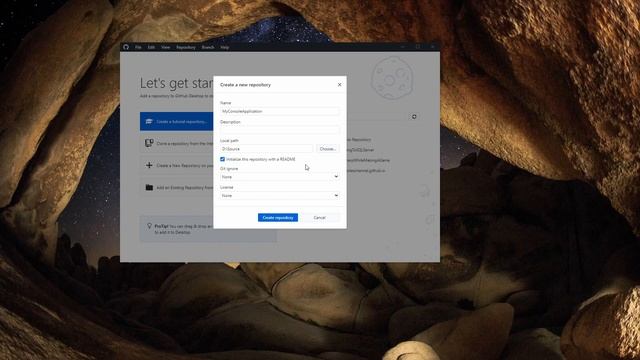Click the Clone a repository icon
640x360 pixels.
[x=149, y=143]
